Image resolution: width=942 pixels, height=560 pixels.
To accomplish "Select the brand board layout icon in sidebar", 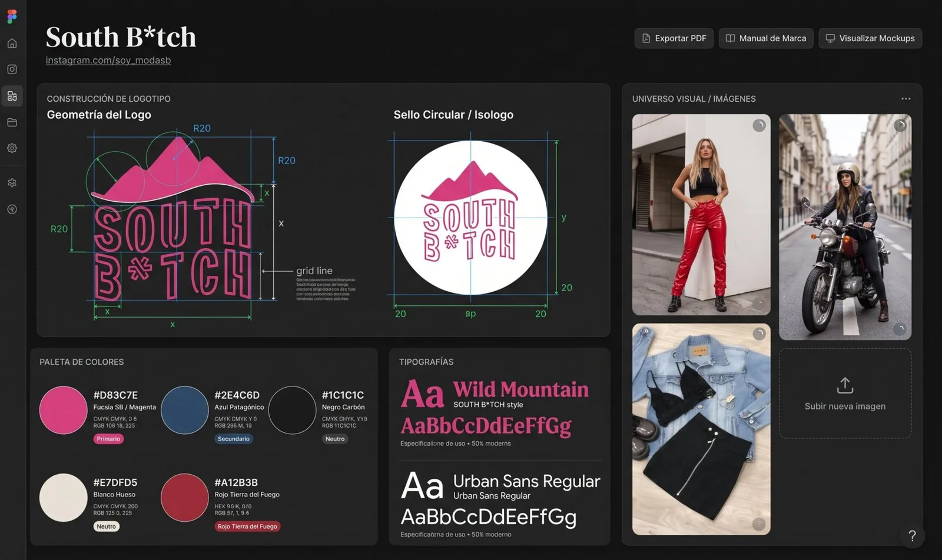I will pos(12,96).
